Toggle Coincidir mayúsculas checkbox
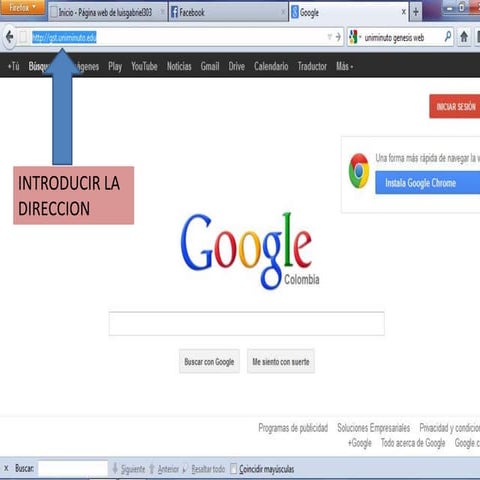Image resolution: width=480 pixels, height=480 pixels. pyautogui.click(x=234, y=469)
